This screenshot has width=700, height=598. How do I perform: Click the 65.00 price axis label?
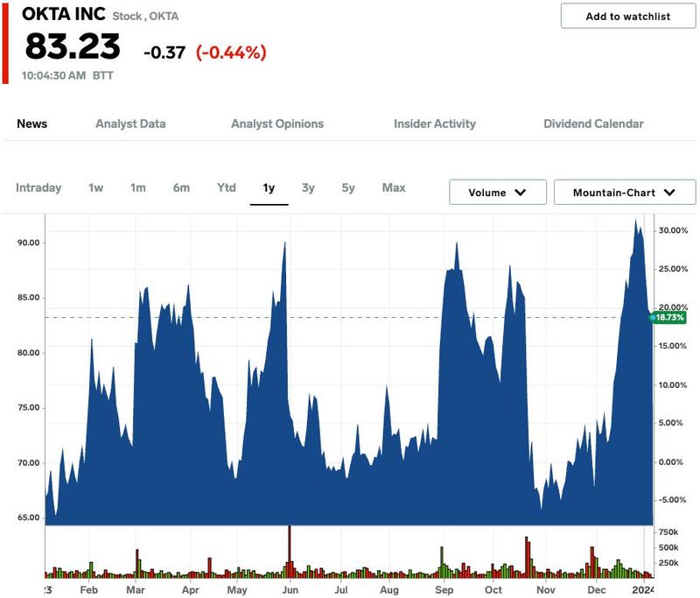29,517
